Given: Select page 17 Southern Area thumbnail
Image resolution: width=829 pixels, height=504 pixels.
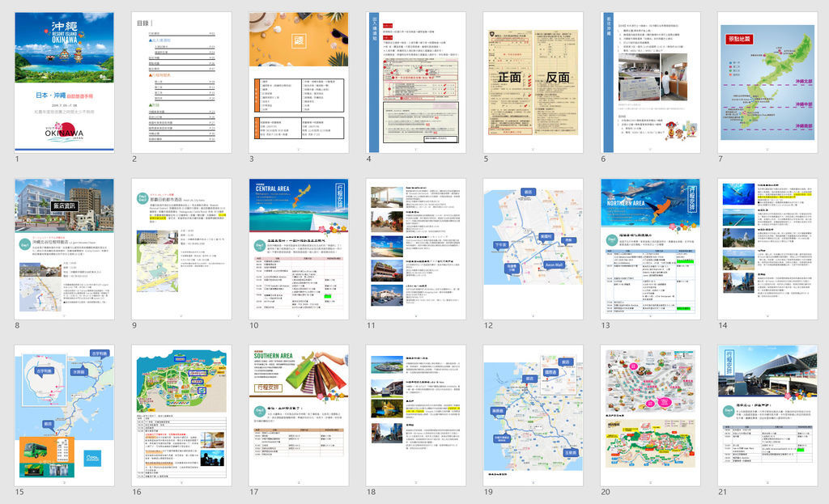Looking at the screenshot, I should pyautogui.click(x=299, y=415).
